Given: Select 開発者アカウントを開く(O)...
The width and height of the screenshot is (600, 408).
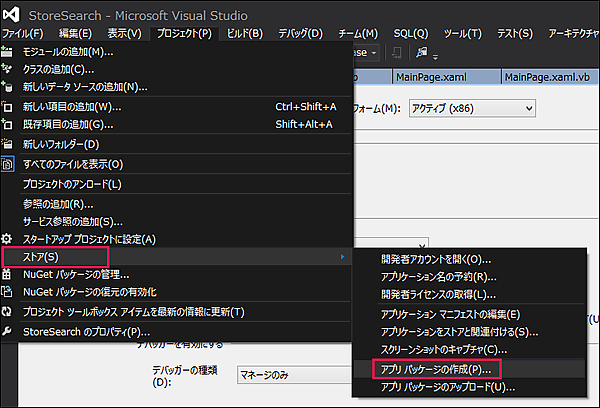Looking at the screenshot, I should tap(470, 259).
